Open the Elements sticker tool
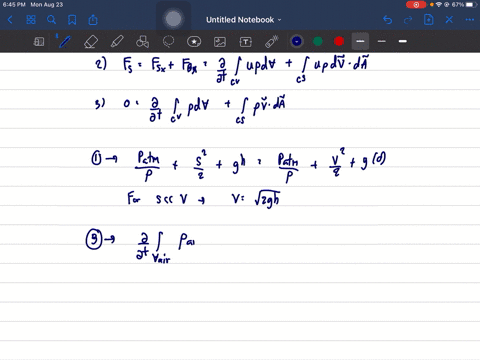480x360 pixels. click(194, 42)
